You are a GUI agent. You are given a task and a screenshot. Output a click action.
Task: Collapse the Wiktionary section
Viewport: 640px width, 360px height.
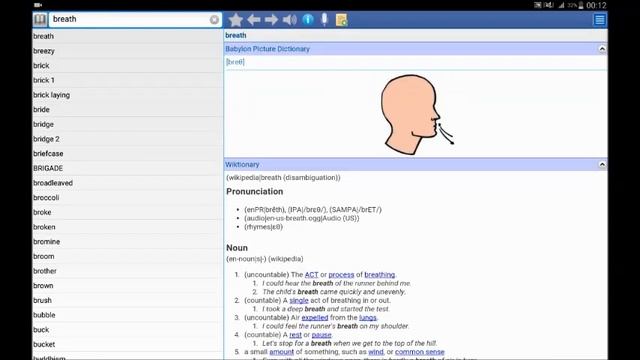pyautogui.click(x=602, y=164)
